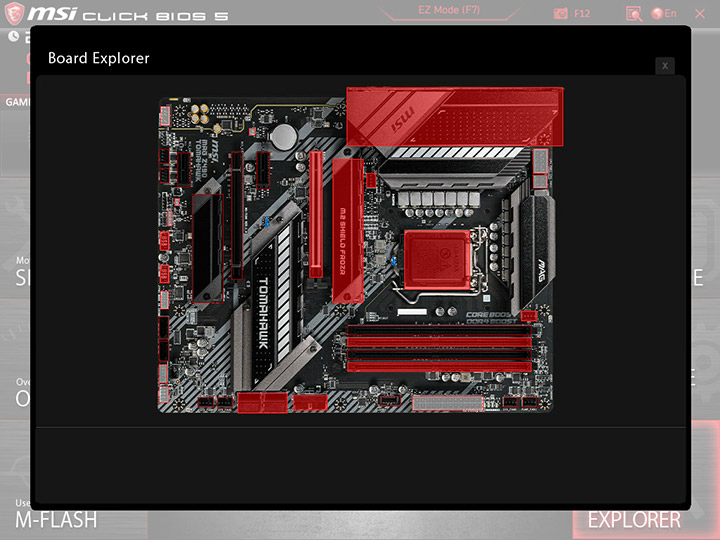Close the Board Explorer dialog

(x=664, y=66)
